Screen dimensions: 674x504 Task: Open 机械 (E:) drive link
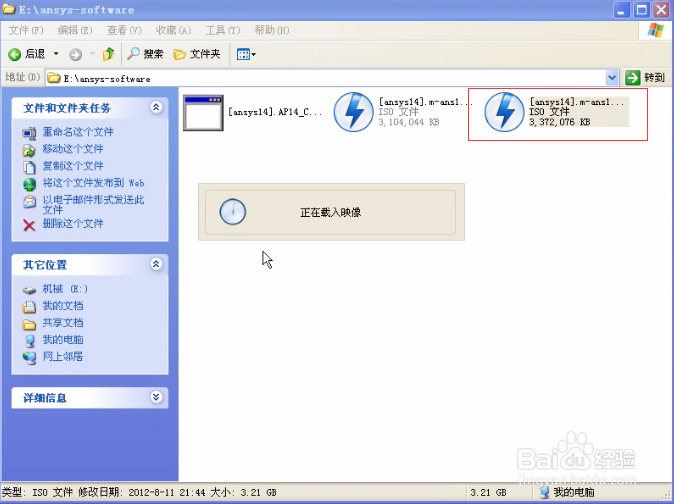[64, 289]
